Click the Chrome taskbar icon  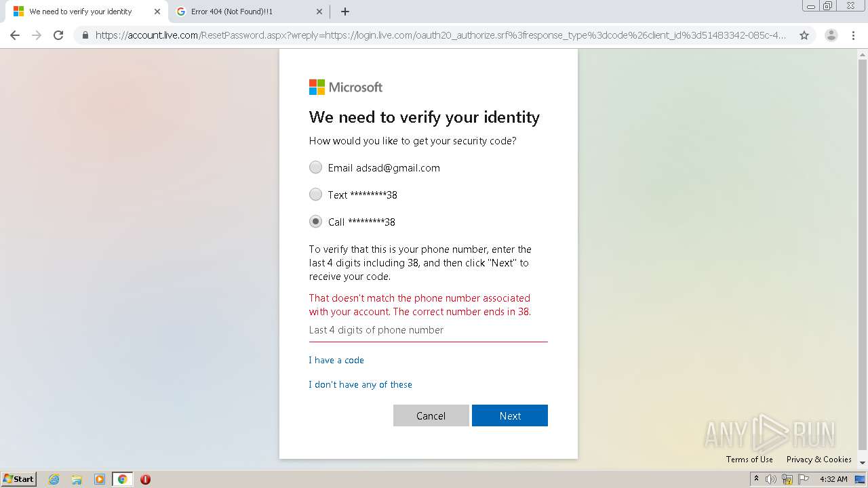tap(122, 479)
